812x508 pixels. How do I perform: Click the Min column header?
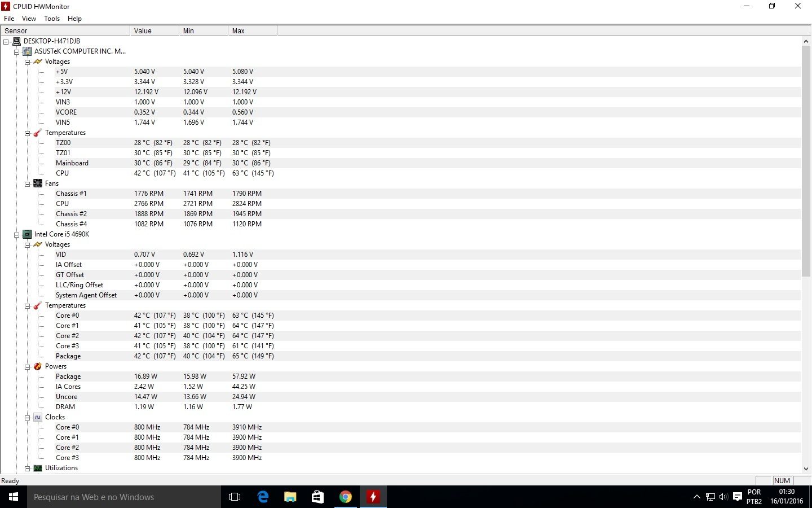pyautogui.click(x=204, y=30)
